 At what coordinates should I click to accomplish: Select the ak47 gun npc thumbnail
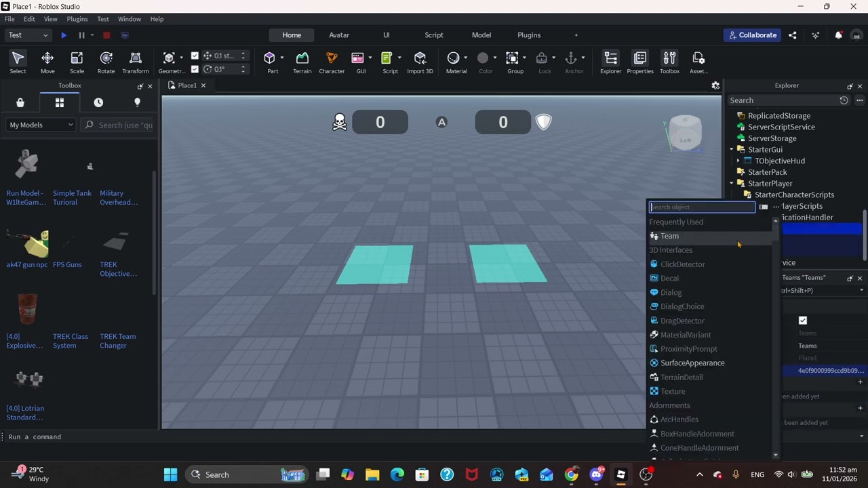pyautogui.click(x=27, y=244)
